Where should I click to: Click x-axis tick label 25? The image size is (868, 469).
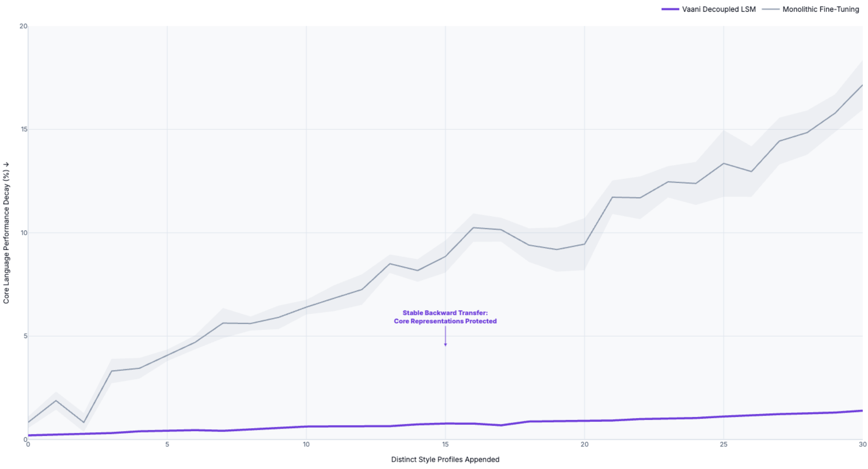[723, 444]
